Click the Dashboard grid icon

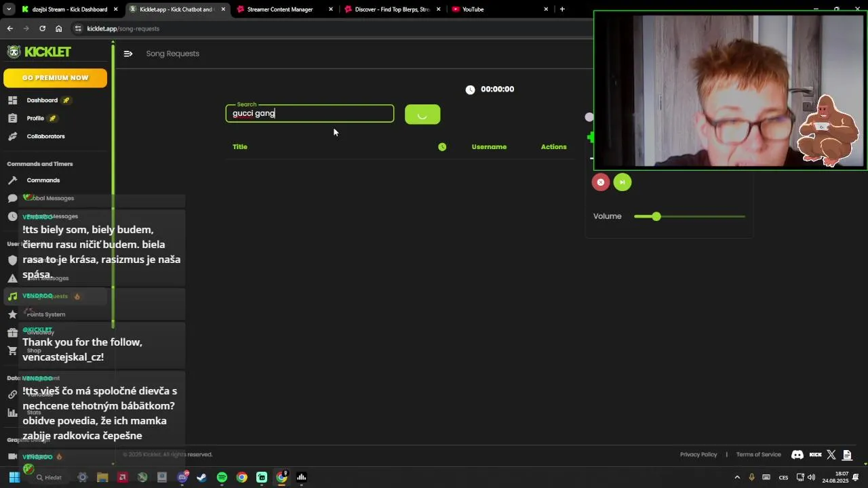pos(12,100)
